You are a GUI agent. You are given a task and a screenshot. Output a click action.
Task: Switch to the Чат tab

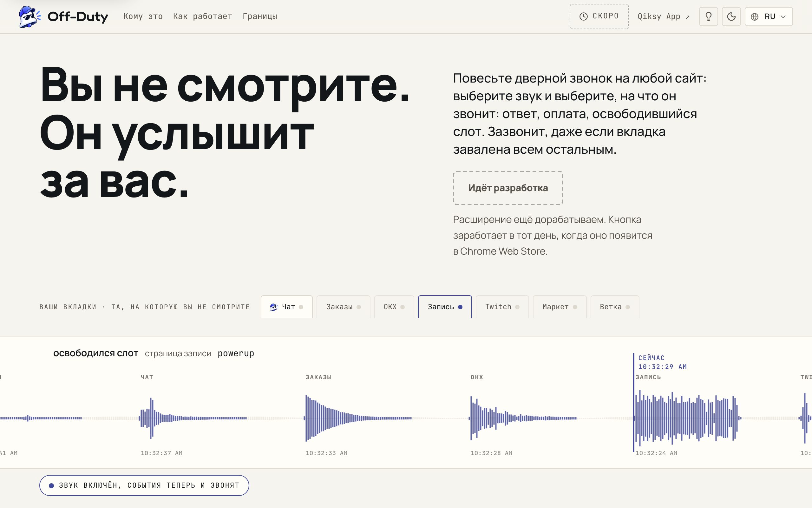(286, 307)
